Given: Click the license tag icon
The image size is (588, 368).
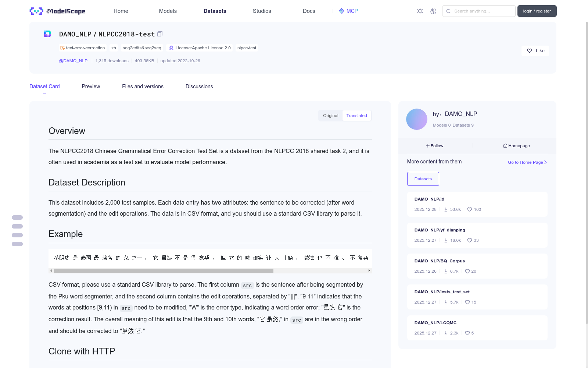Looking at the screenshot, I should [171, 48].
